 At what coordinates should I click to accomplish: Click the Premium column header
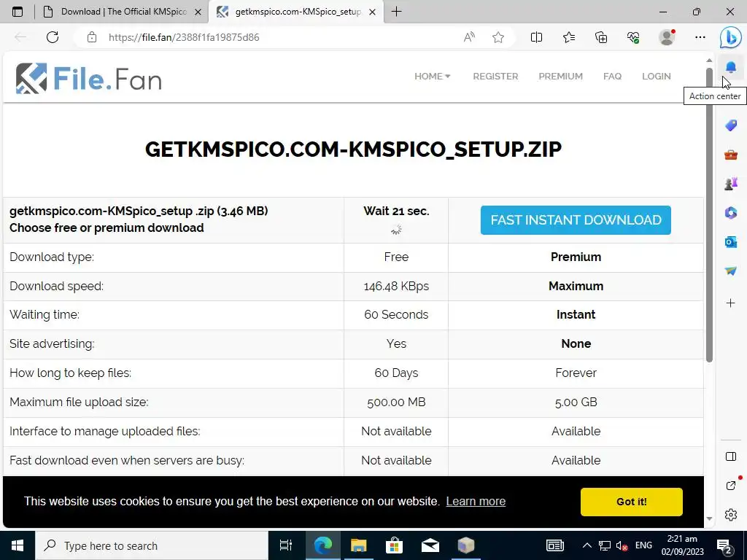[576, 257]
